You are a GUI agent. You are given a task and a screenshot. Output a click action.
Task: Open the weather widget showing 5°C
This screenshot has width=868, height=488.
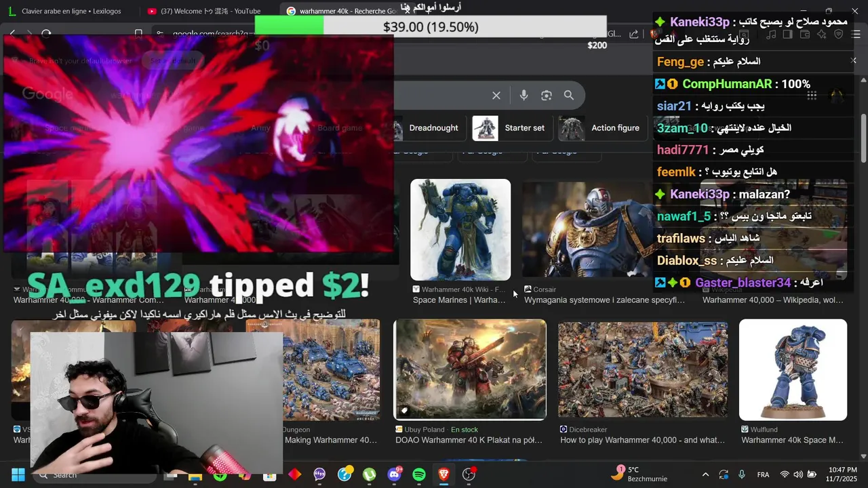(639, 474)
